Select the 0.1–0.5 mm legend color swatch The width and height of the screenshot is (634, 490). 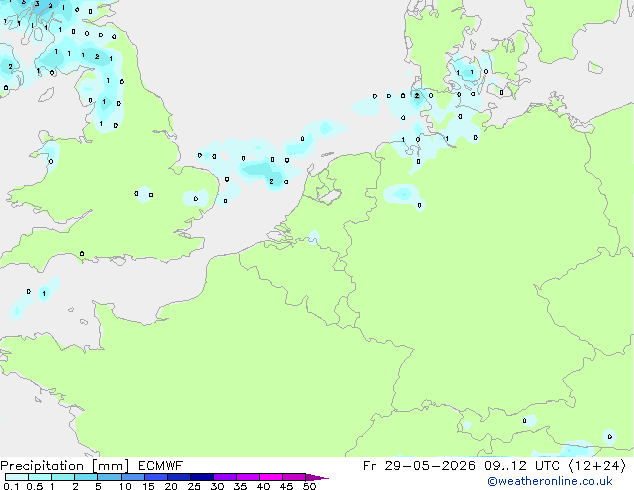(x=17, y=477)
